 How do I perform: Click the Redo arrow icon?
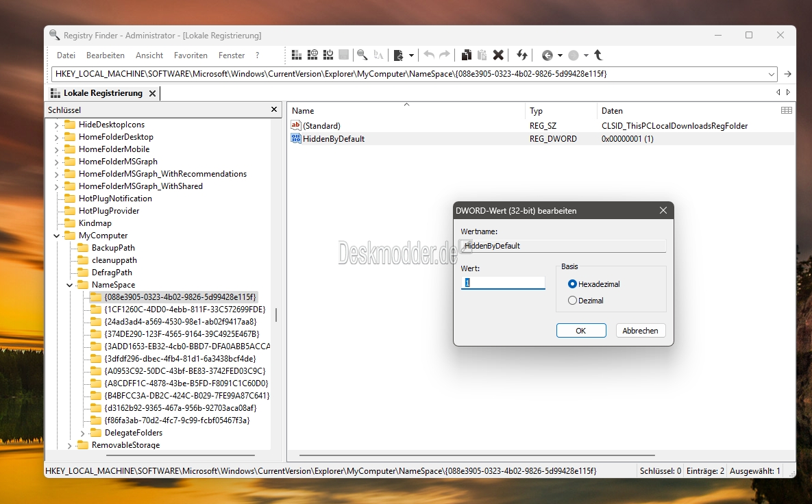pos(444,55)
